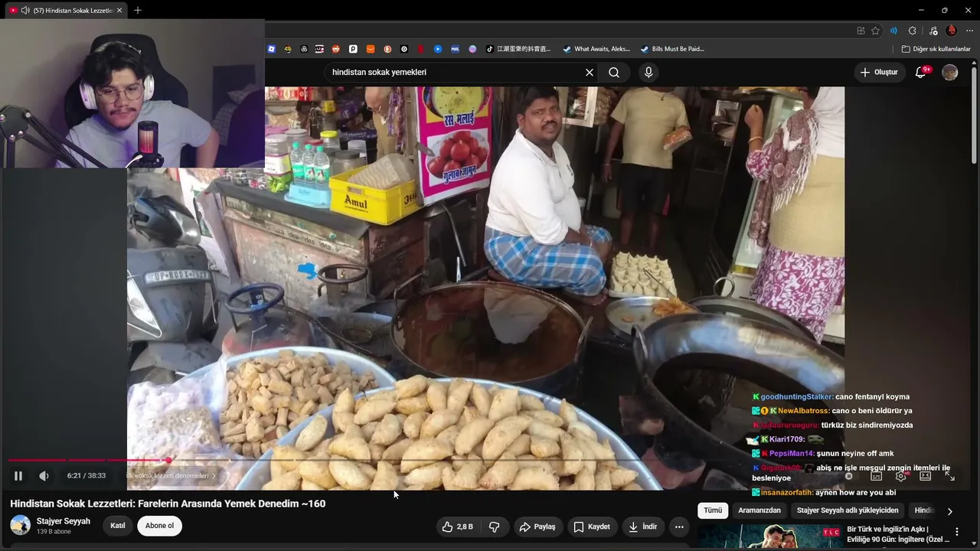Open "What Awaits, Aleks..." Steam bookmark
The image size is (980, 551).
[x=596, y=49]
